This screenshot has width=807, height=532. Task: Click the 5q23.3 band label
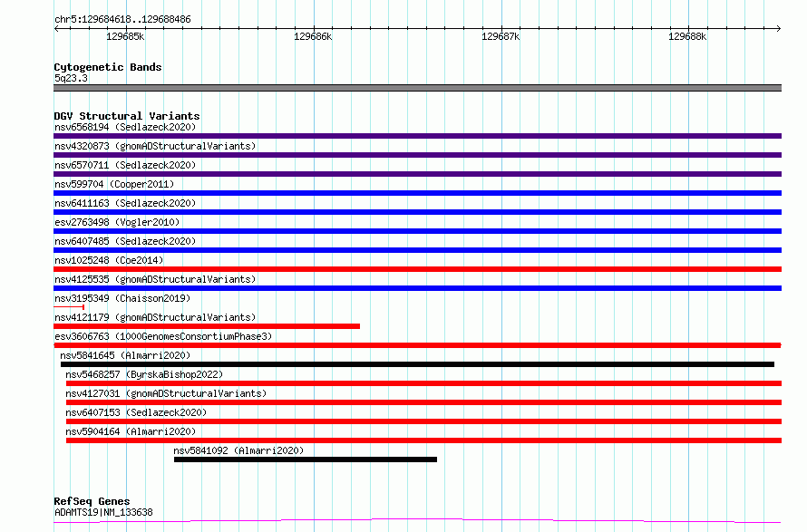click(71, 78)
